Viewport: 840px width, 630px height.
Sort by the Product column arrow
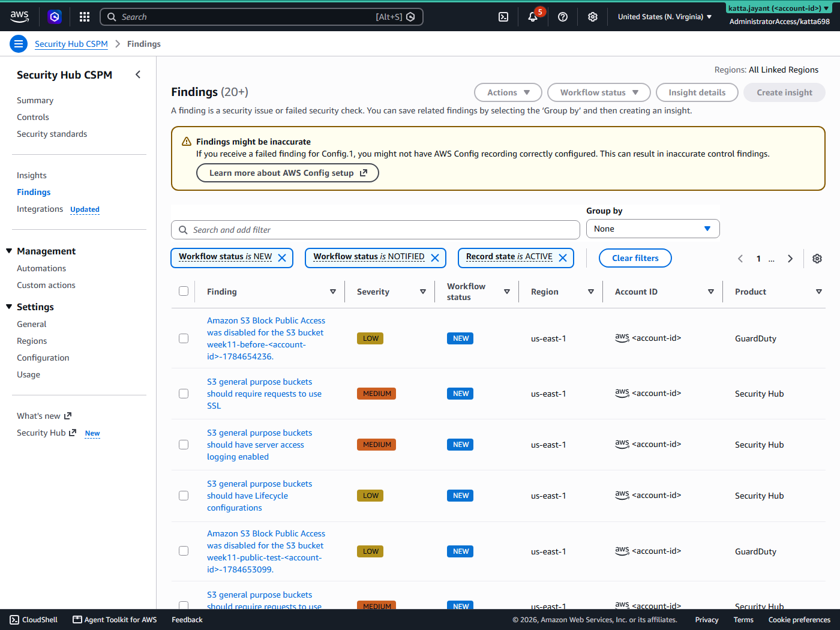819,292
